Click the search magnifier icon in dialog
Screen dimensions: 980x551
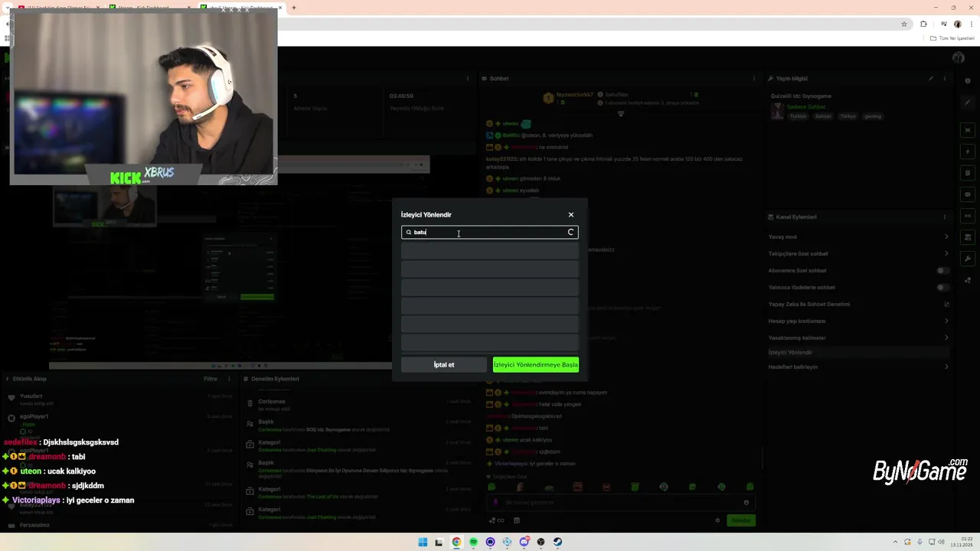pos(409,233)
